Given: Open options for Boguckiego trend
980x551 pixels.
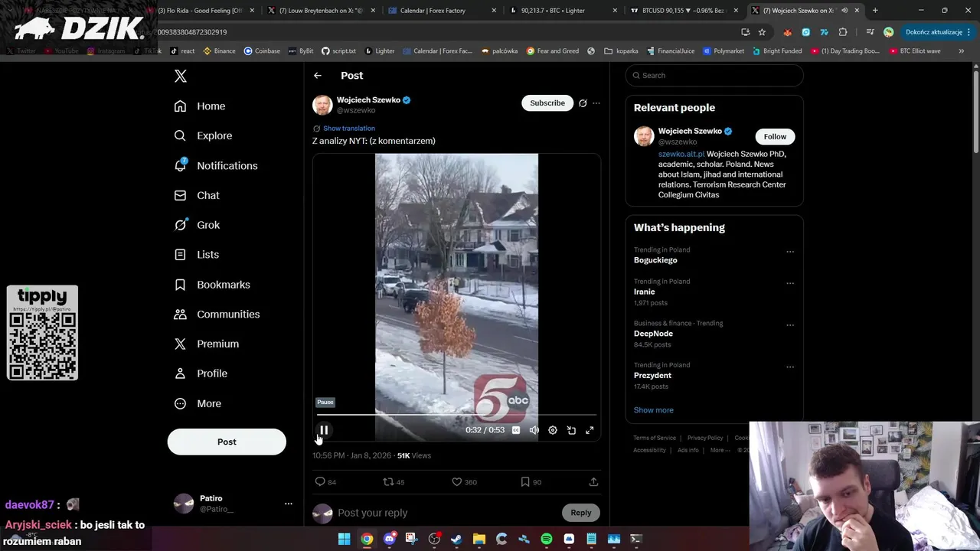Looking at the screenshot, I should [790, 252].
